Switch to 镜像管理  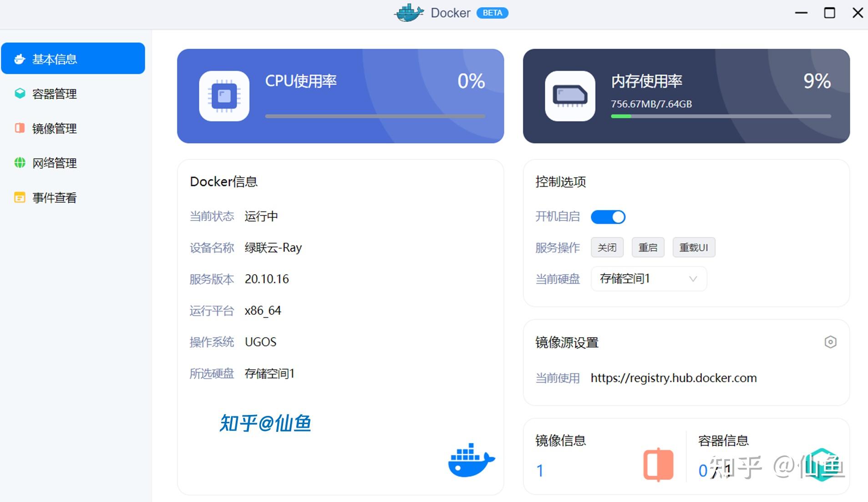tap(73, 128)
